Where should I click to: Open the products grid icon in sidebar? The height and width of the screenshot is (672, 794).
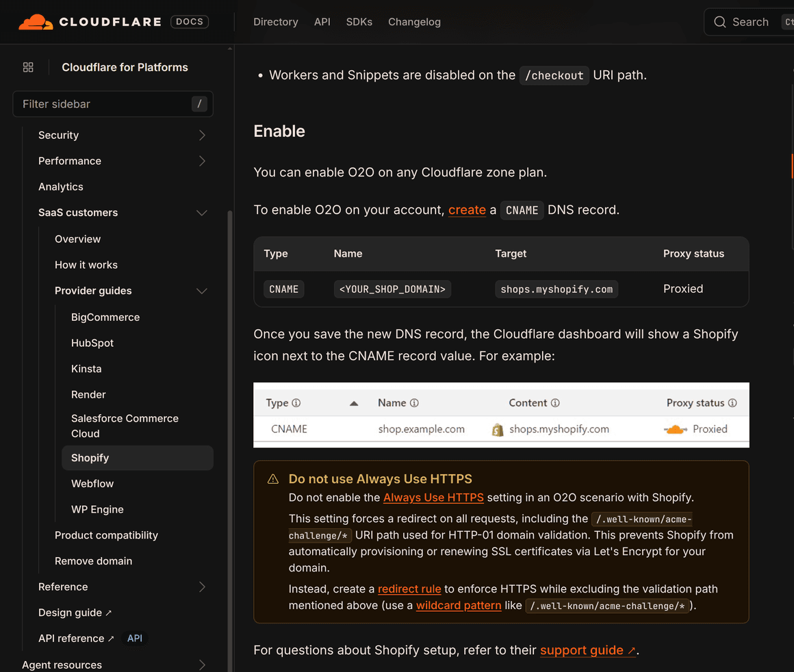point(28,67)
